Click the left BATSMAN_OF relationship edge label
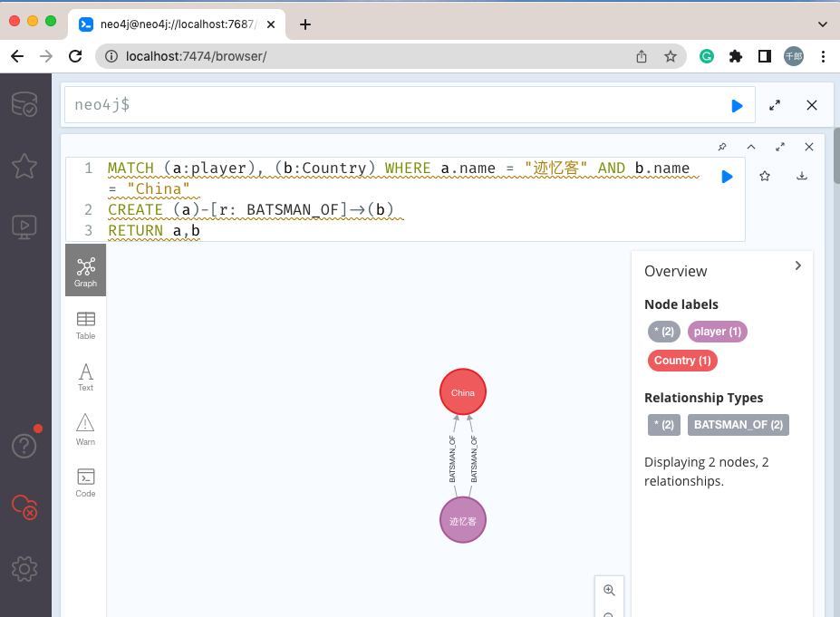This screenshot has width=840, height=617. click(x=452, y=459)
